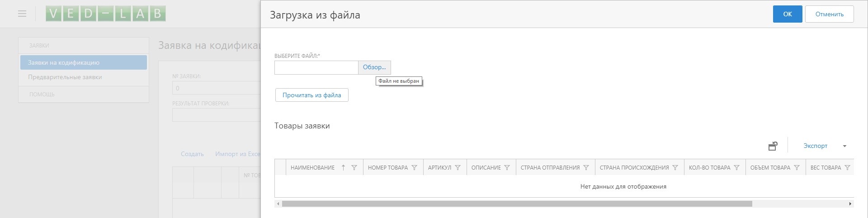The image size is (868, 218).
Task: Click the СТРАНА ОТПРАВЛЕНИЯ column header text
Action: pos(550,168)
